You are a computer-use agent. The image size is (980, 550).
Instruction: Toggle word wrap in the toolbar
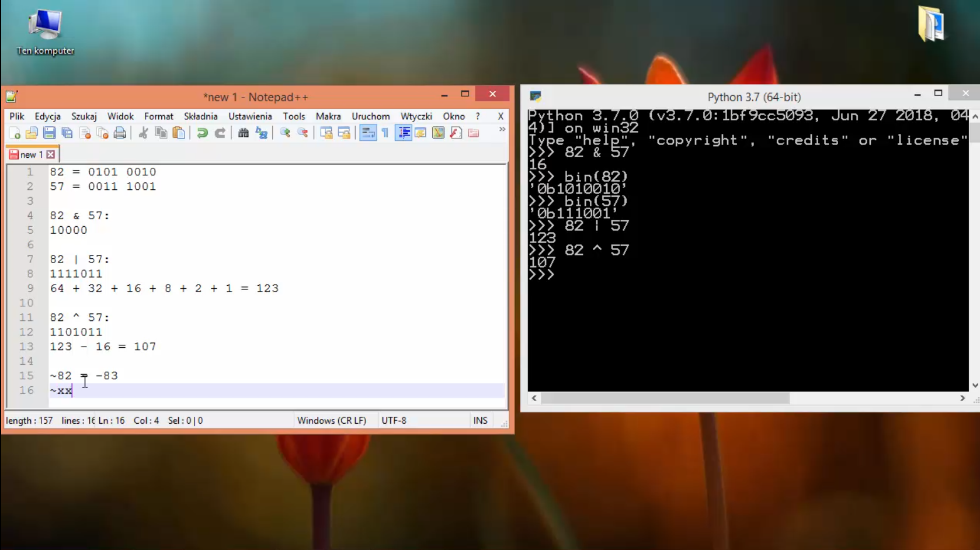pos(368,133)
